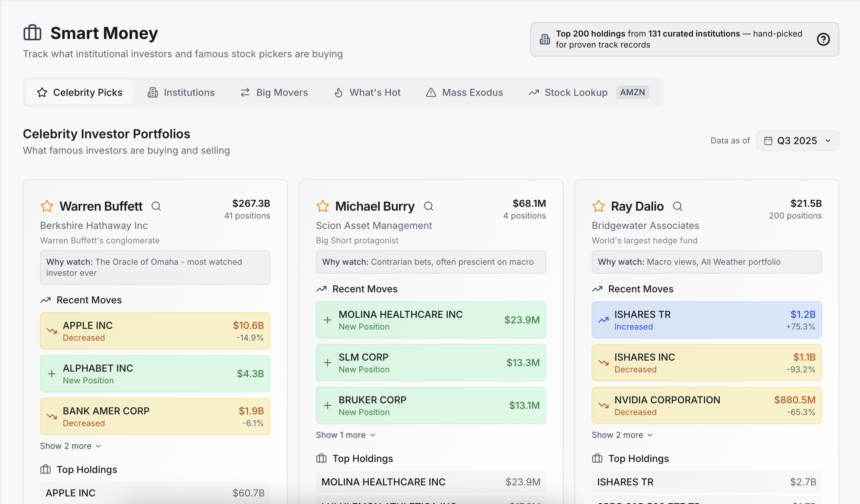Screen dimensions: 860x504
Task: Click the AMZN stock lookup badge
Action: coord(632,92)
